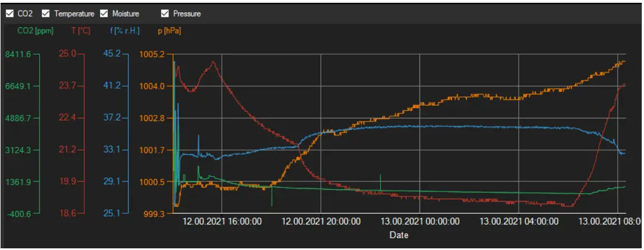The height and width of the screenshot is (250, 644).
Task: Select the 25.1 humidity axis value
Action: [111, 213]
